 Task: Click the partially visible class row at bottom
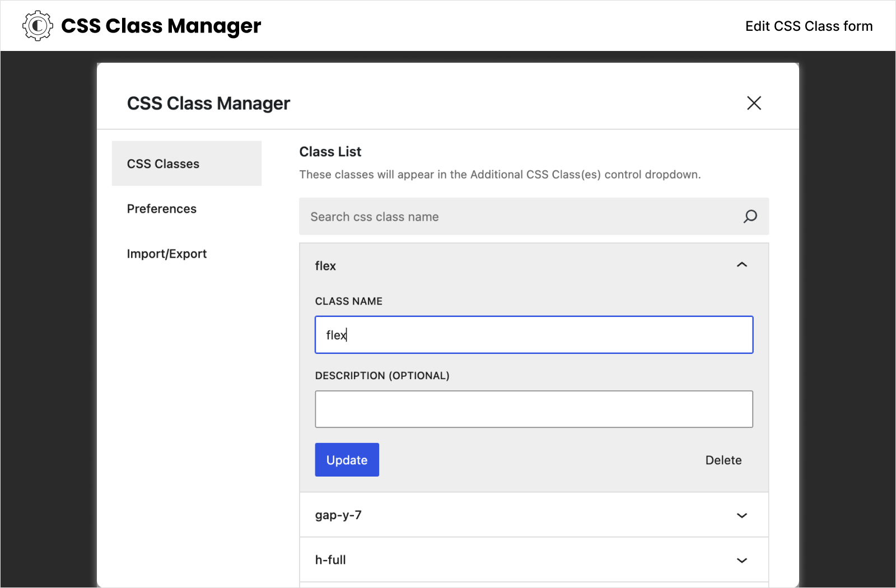tap(504, 585)
